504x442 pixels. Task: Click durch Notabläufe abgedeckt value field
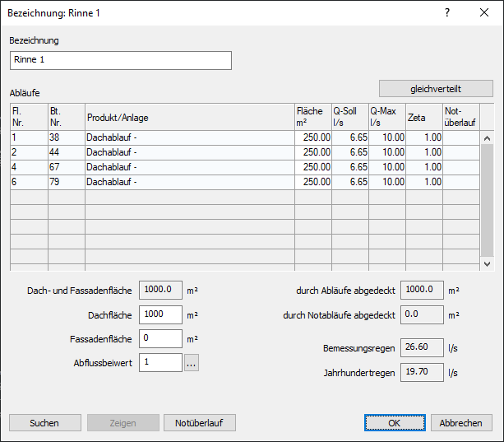point(422,314)
